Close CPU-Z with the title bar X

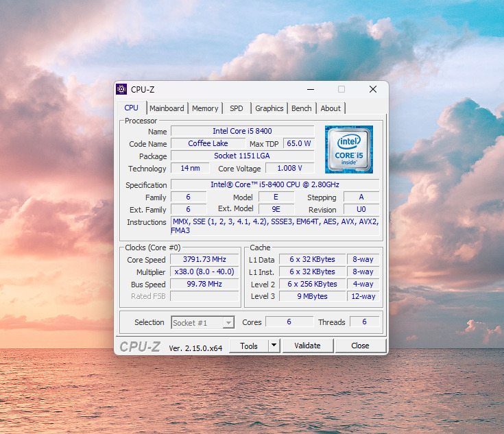coord(373,89)
